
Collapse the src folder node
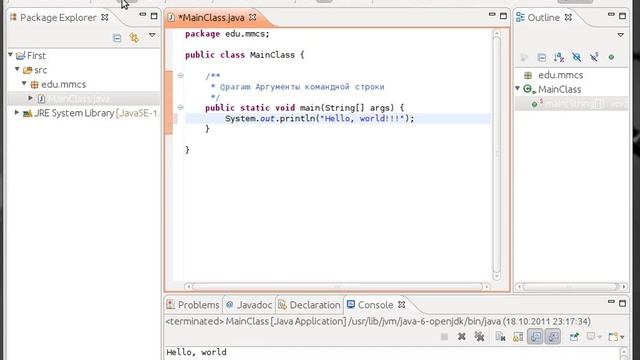point(17,69)
